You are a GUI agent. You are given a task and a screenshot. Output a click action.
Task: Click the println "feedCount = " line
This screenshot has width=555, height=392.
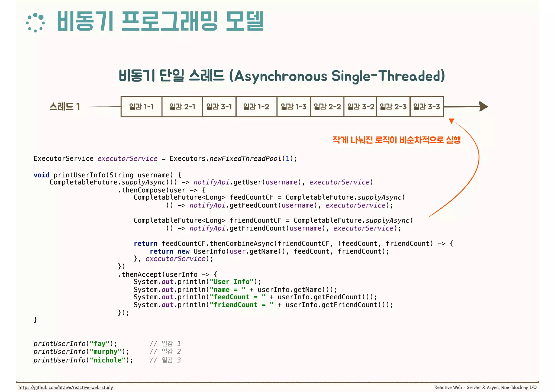pyautogui.click(x=255, y=297)
